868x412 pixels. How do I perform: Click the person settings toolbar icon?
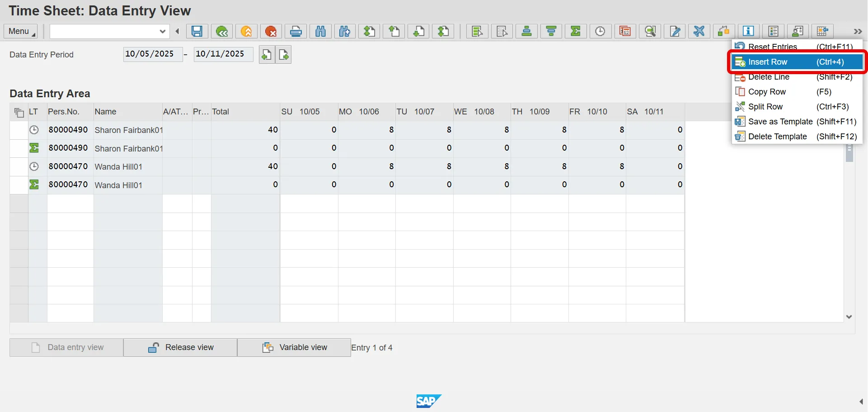798,31
